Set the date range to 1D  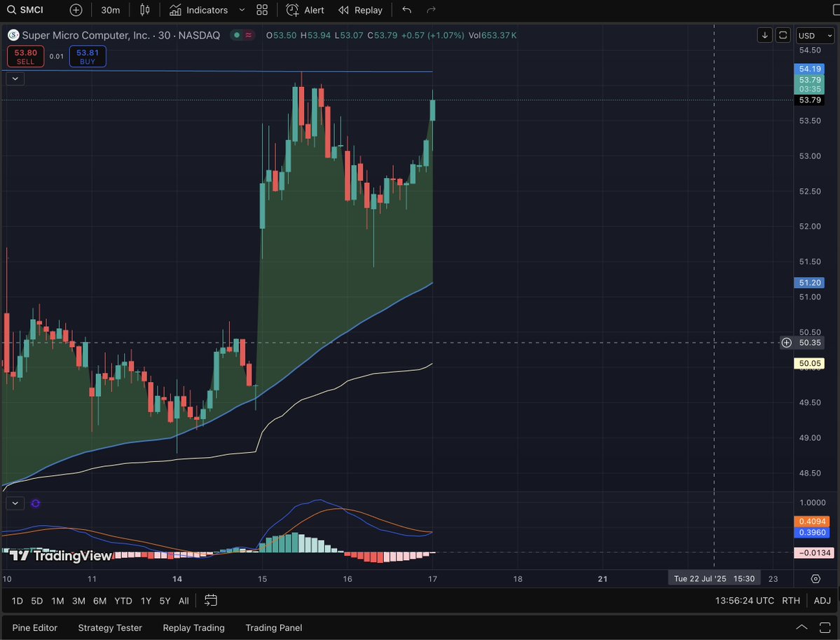coord(17,601)
